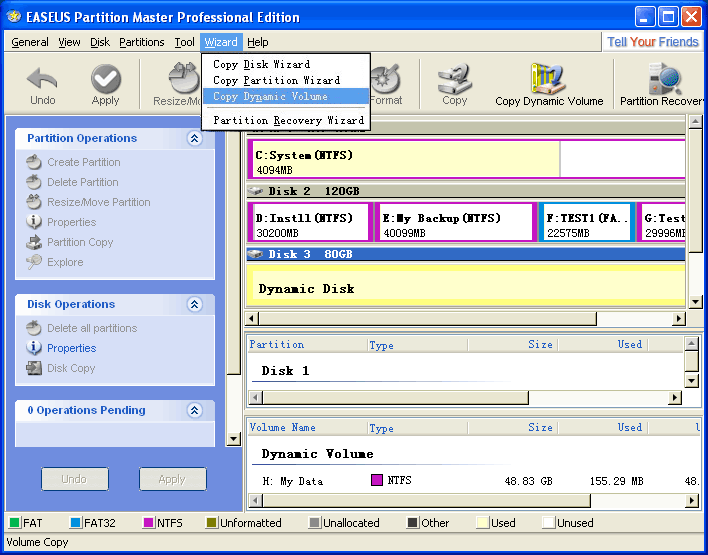Select the F:TEST1 FAT32 partition block

[587, 222]
